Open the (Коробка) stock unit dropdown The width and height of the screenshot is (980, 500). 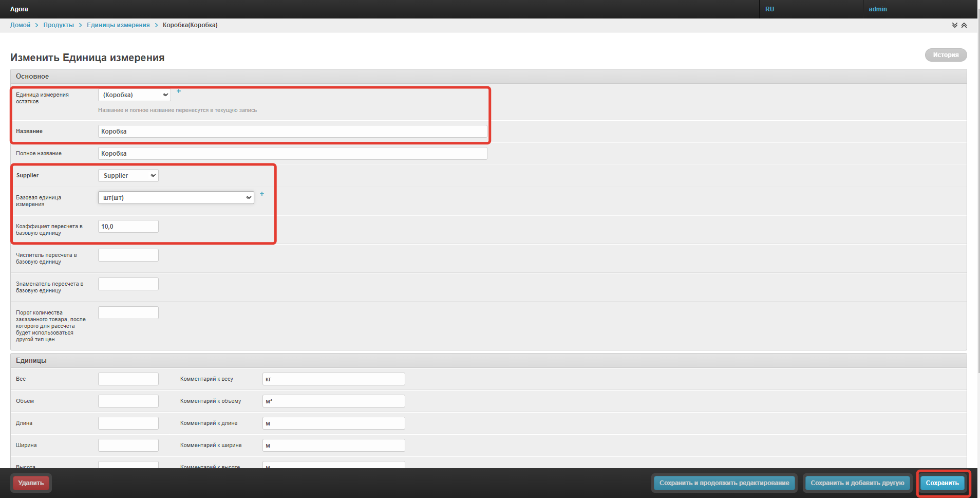135,95
